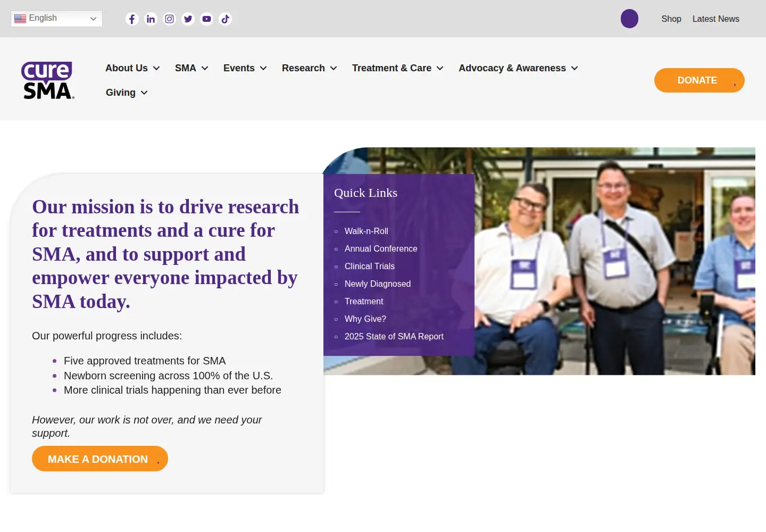Viewport: 766px width, 532px height.
Task: Open the YouTube social icon
Action: [206, 19]
